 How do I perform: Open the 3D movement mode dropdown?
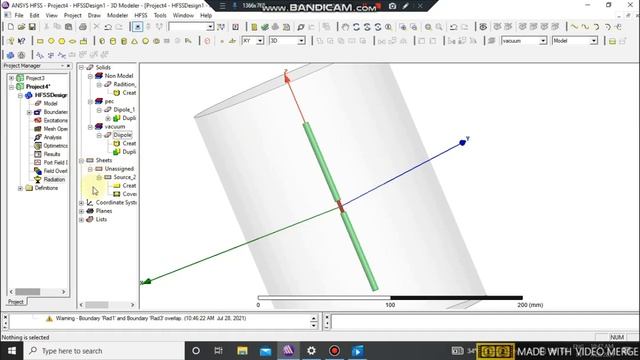pyautogui.click(x=301, y=41)
